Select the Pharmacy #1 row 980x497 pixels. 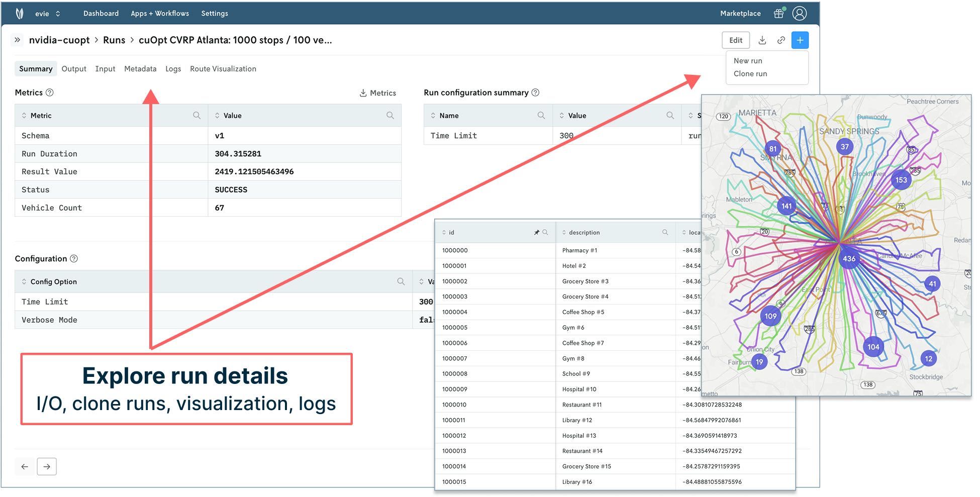coord(568,250)
